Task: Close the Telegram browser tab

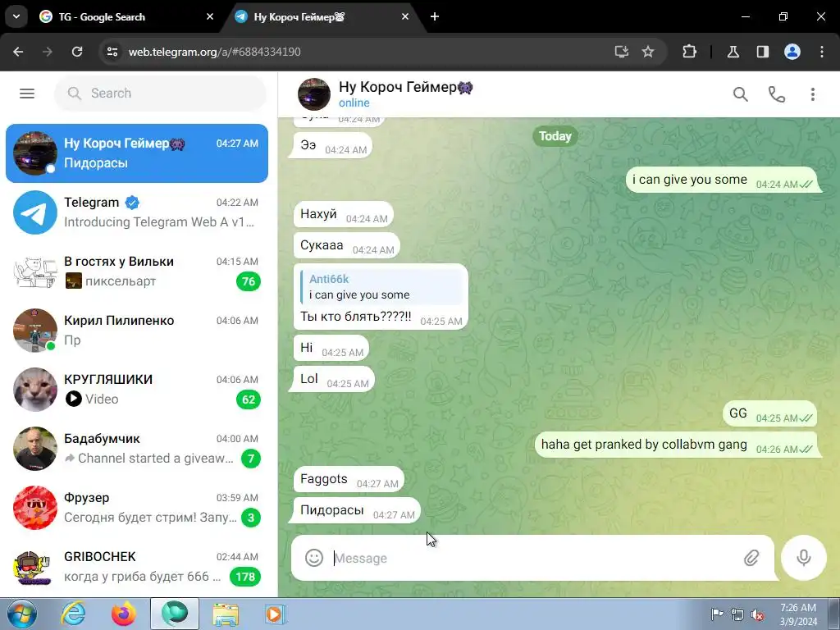Action: pos(405,16)
